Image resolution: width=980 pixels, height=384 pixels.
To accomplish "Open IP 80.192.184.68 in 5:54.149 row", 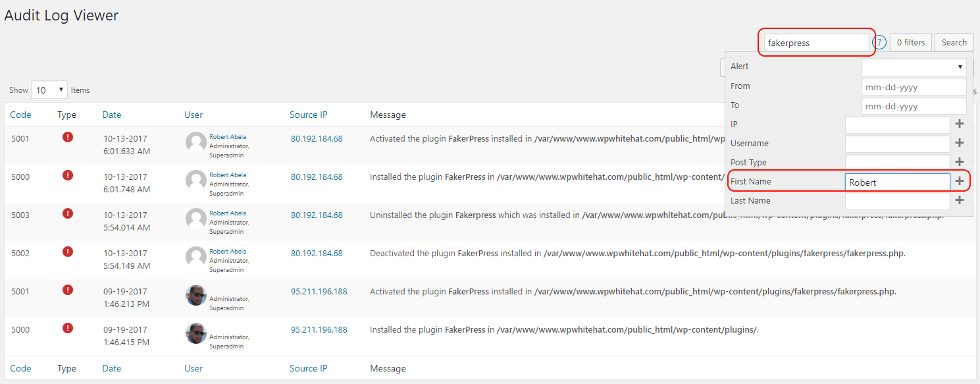I will point(317,254).
